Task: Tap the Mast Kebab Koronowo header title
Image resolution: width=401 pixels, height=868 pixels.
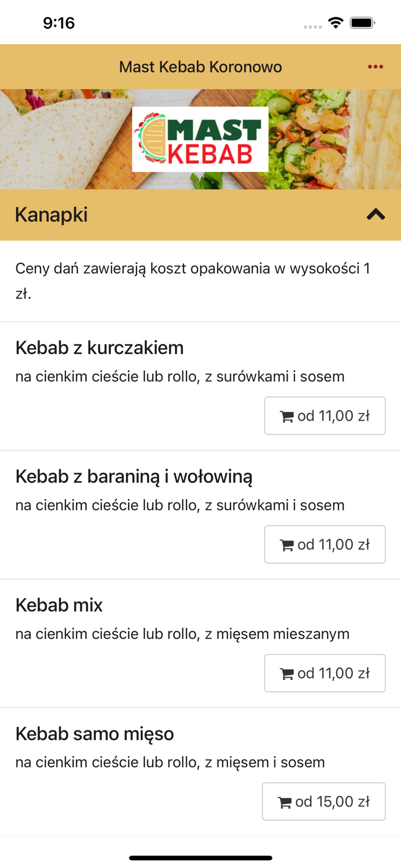Action: (200, 67)
